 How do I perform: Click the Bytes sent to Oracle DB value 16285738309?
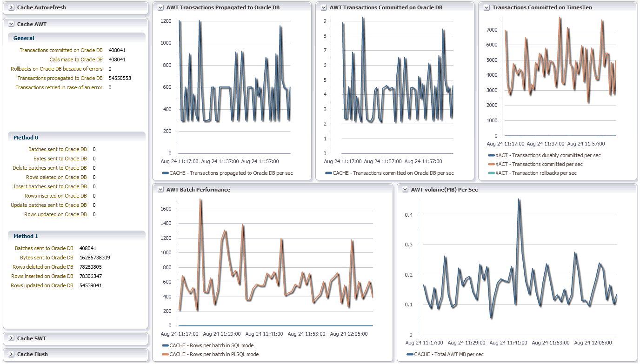click(x=94, y=258)
